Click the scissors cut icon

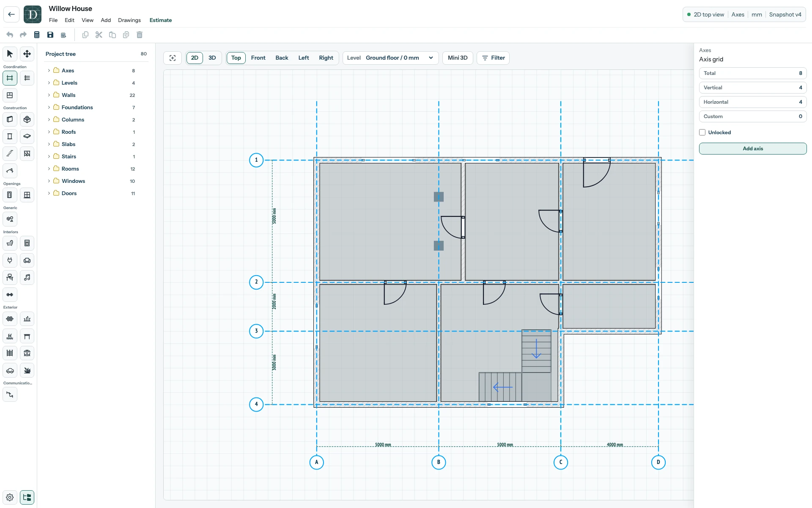pos(99,35)
